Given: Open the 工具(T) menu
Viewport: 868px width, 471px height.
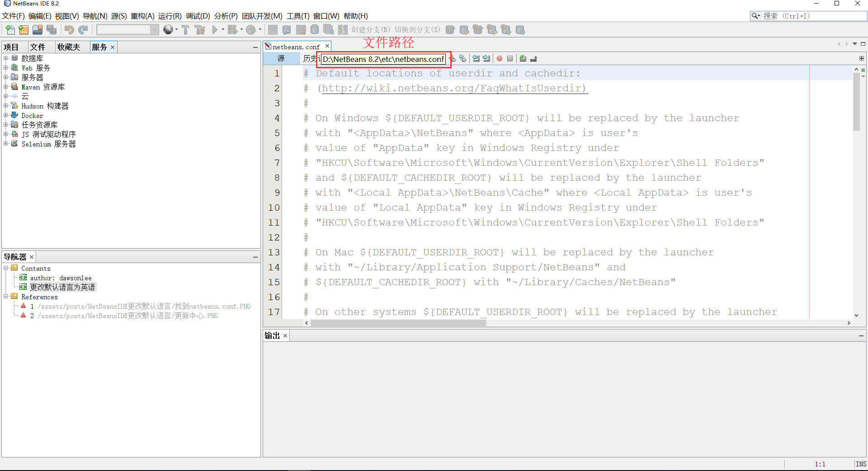Looking at the screenshot, I should [298, 16].
